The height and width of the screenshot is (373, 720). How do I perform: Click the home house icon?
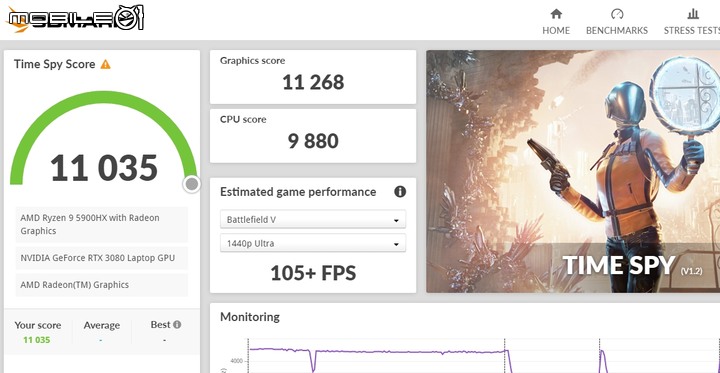(x=556, y=14)
